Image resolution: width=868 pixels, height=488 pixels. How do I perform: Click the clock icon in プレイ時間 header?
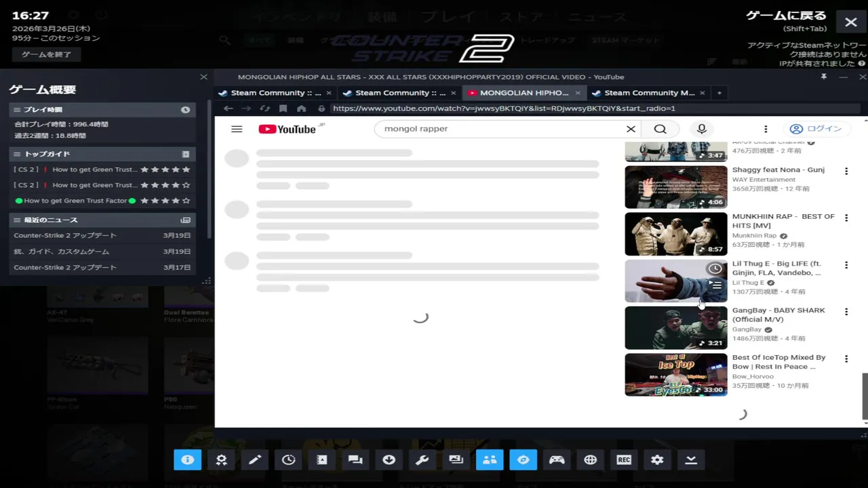(x=185, y=110)
